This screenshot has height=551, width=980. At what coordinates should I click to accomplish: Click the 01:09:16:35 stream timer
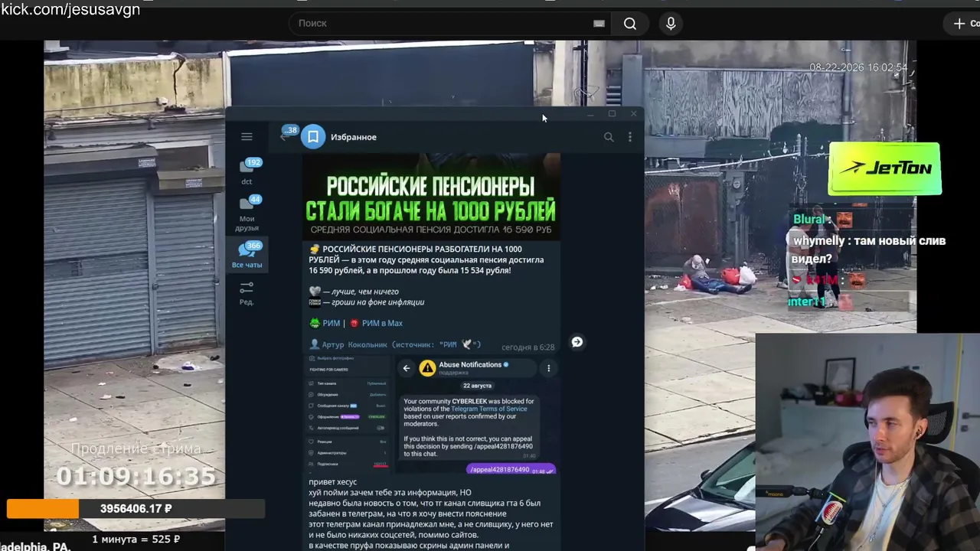coord(136,477)
